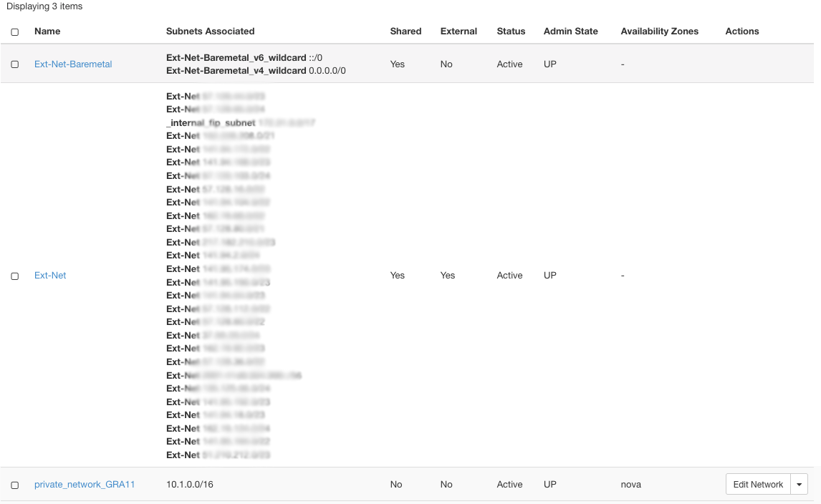821x504 pixels.
Task: Check the Ext-Net row checkbox
Action: [x=14, y=276]
